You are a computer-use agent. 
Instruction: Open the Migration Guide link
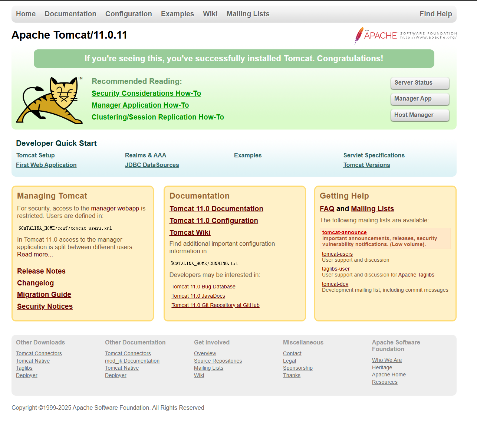tap(44, 294)
